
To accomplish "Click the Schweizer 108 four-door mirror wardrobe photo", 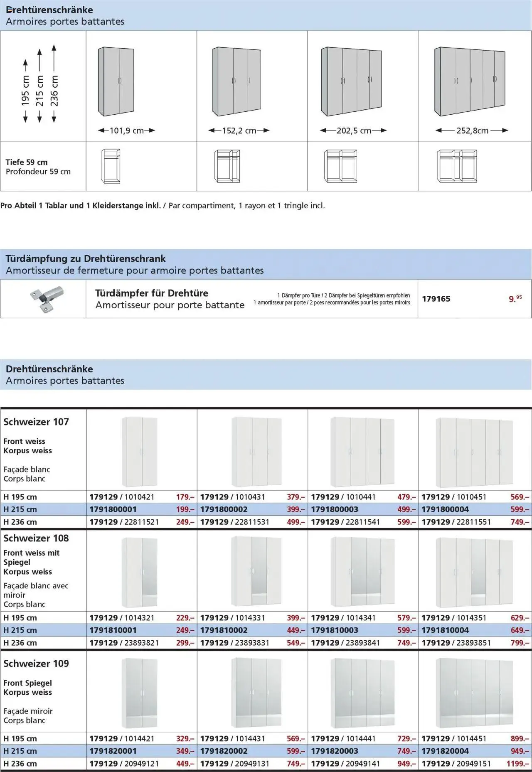I will (x=362, y=572).
